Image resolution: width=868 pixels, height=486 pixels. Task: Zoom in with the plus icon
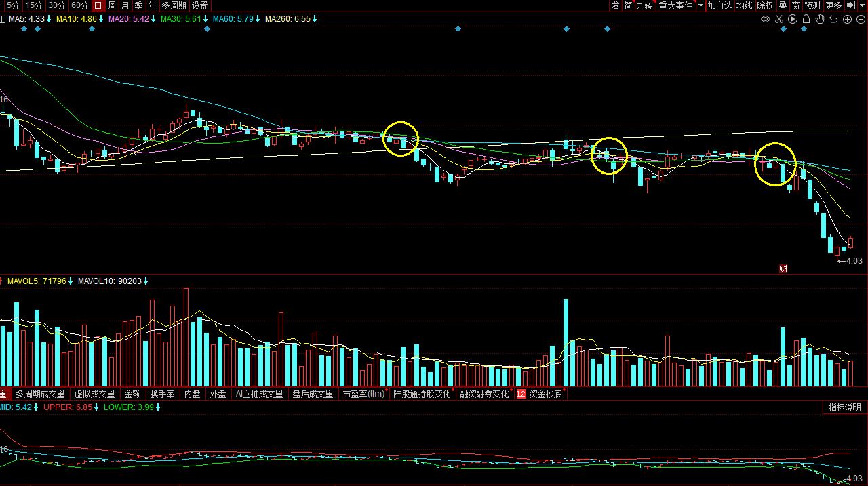point(847,19)
